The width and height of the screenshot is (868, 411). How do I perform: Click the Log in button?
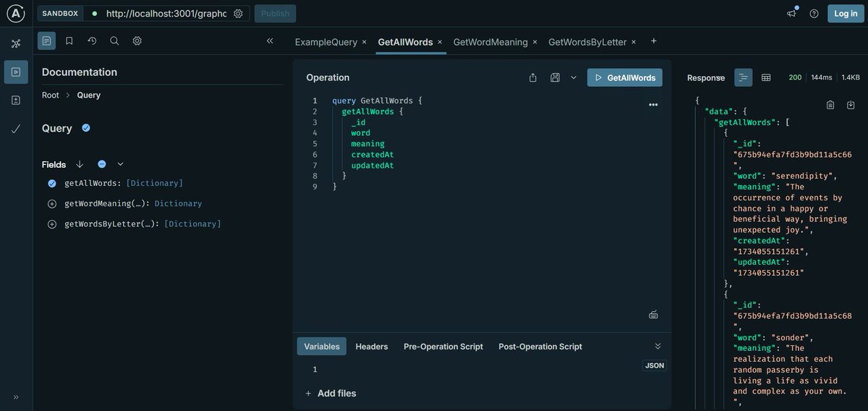[846, 14]
